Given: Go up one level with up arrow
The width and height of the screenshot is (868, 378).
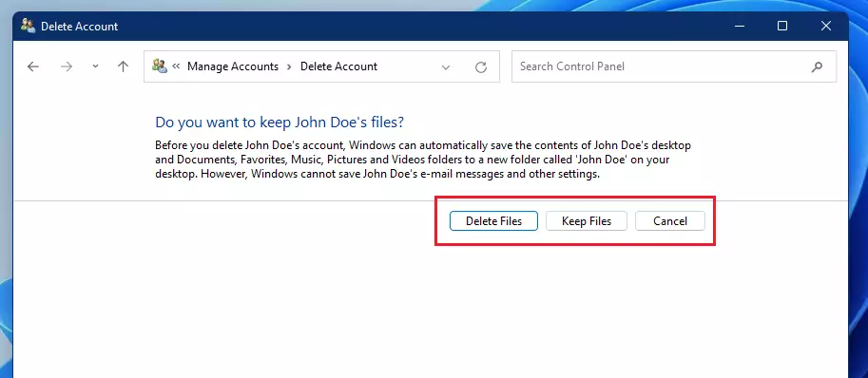Looking at the screenshot, I should point(123,66).
